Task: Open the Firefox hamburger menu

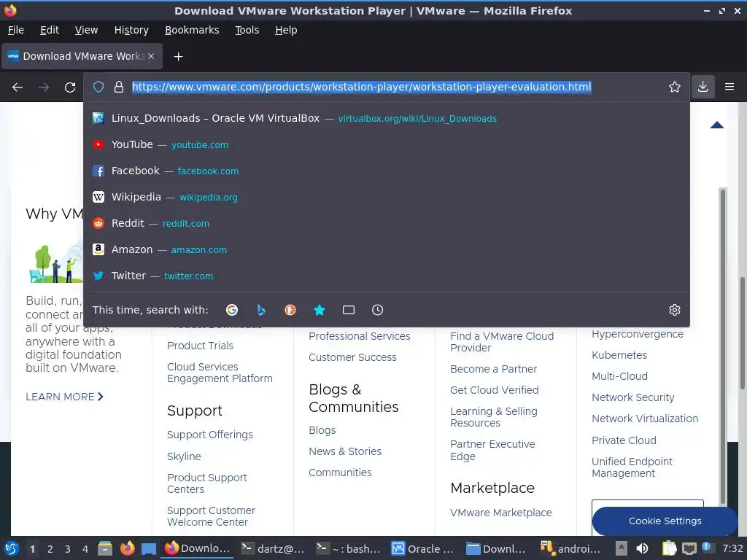Action: tap(729, 87)
